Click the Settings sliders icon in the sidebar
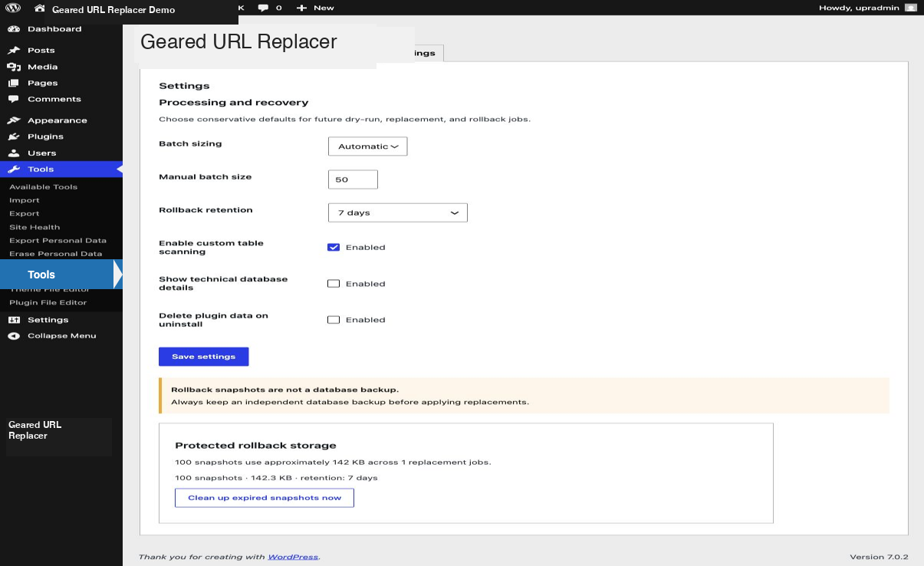 (14, 320)
